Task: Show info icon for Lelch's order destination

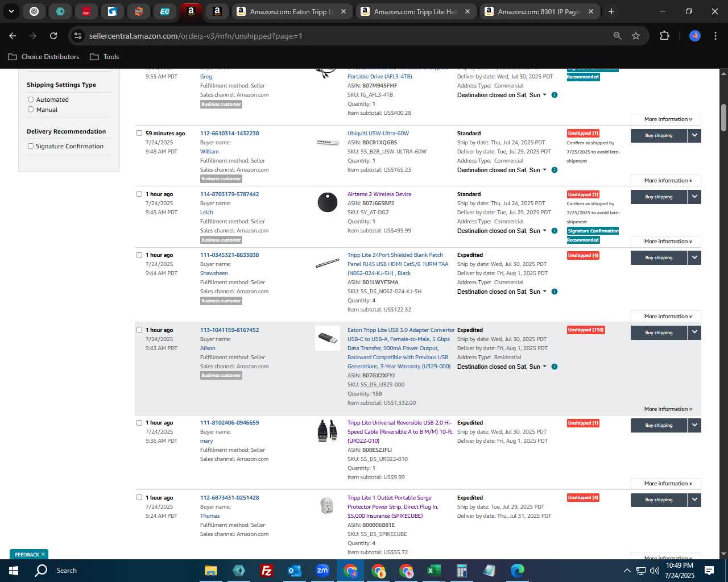Action: [x=555, y=231]
